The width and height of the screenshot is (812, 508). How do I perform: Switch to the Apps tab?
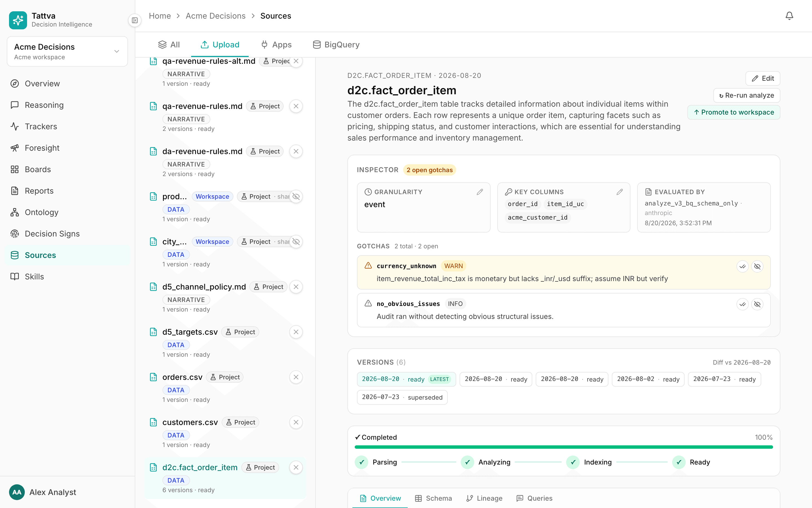point(276,45)
